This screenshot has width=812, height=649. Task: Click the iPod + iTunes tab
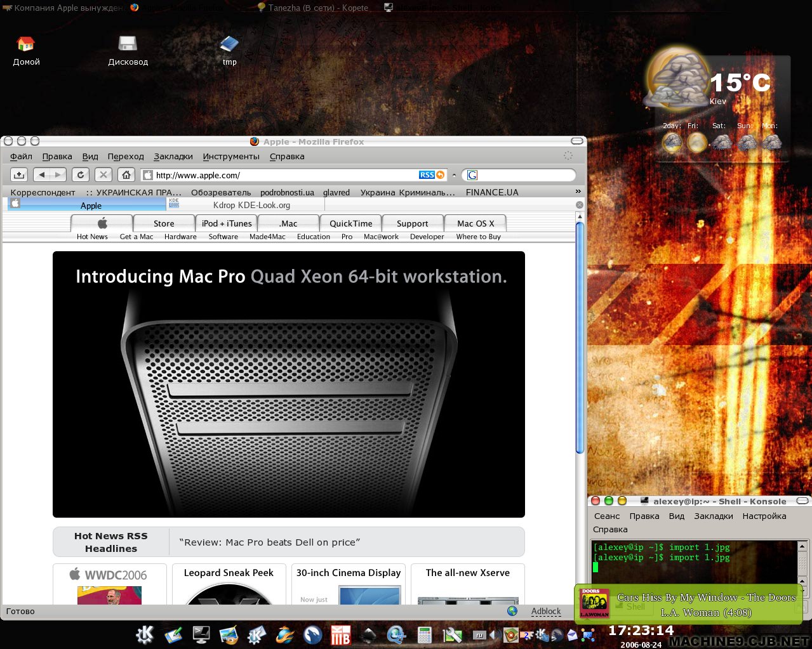point(227,223)
